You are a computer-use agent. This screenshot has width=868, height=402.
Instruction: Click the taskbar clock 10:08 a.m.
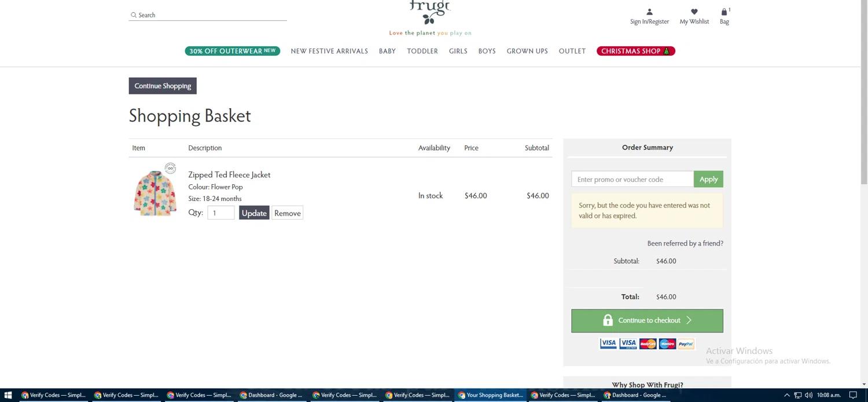829,395
